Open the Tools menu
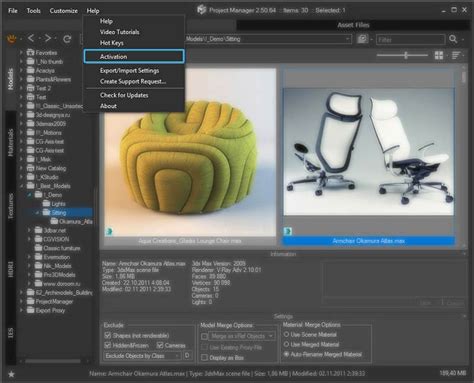 [x=34, y=11]
